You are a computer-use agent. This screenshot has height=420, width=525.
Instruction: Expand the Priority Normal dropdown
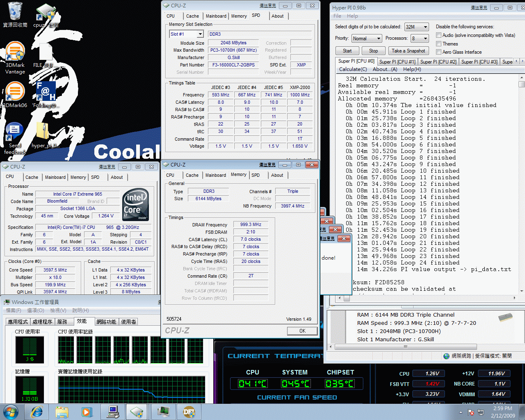tap(367, 39)
